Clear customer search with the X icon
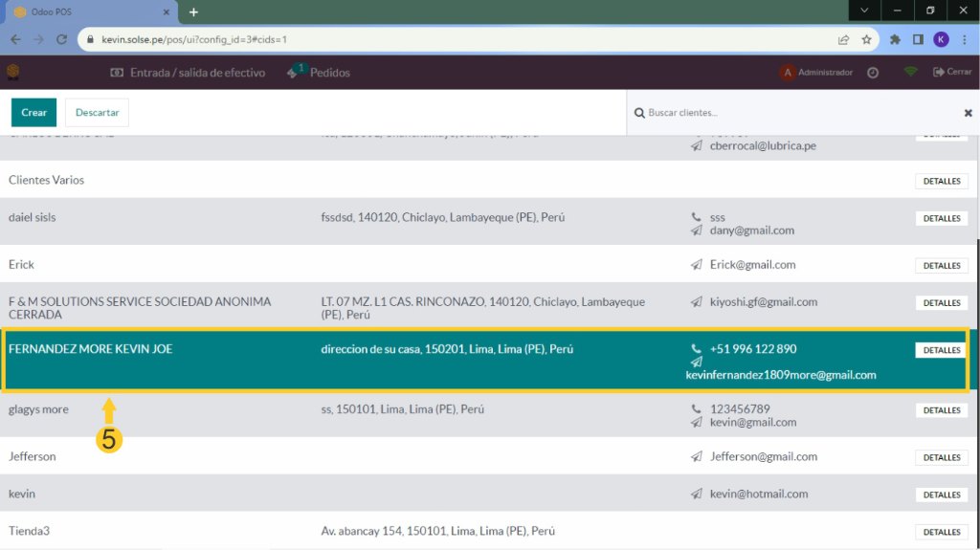This screenshot has height=550, width=980. pos(968,113)
